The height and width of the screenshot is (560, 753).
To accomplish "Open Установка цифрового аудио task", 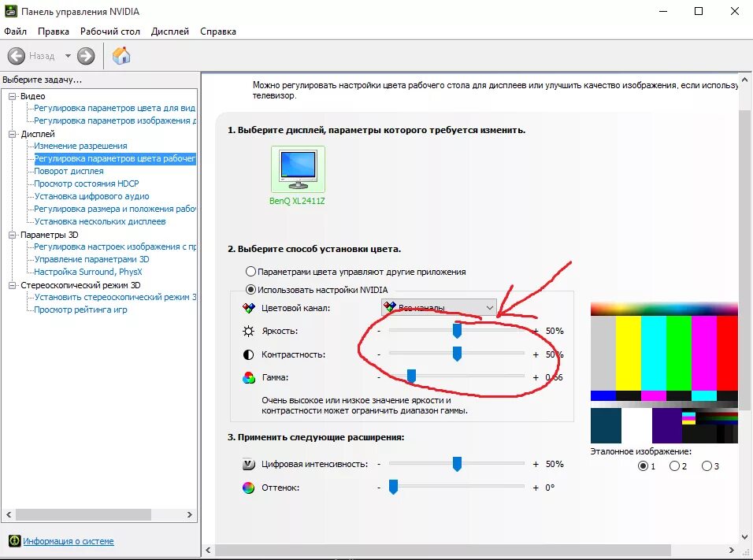I will click(x=91, y=196).
